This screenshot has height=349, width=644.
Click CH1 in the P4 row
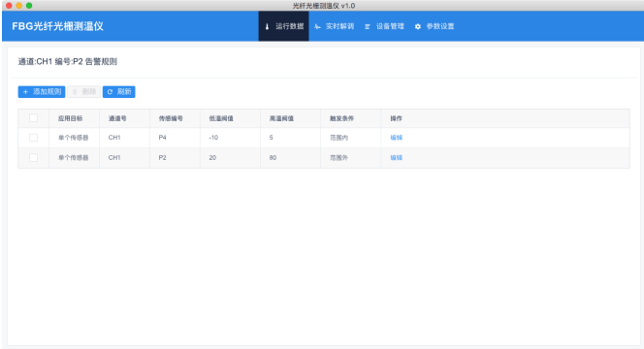coord(114,138)
